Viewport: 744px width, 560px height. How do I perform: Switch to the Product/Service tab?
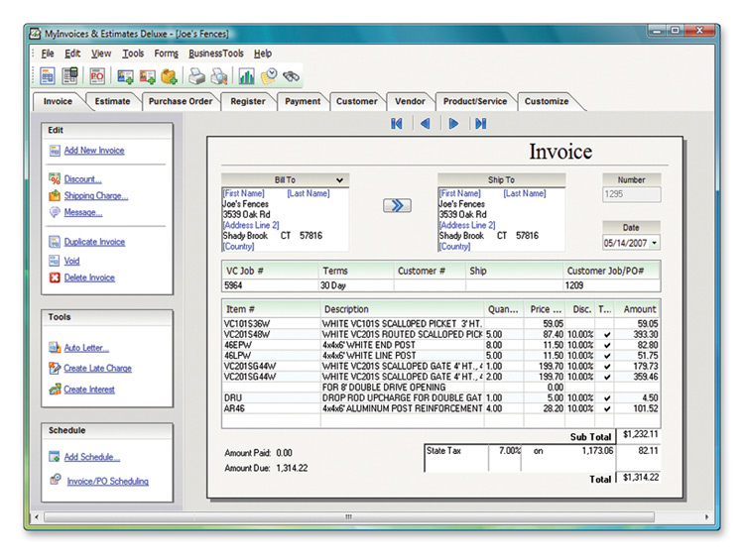tap(475, 101)
